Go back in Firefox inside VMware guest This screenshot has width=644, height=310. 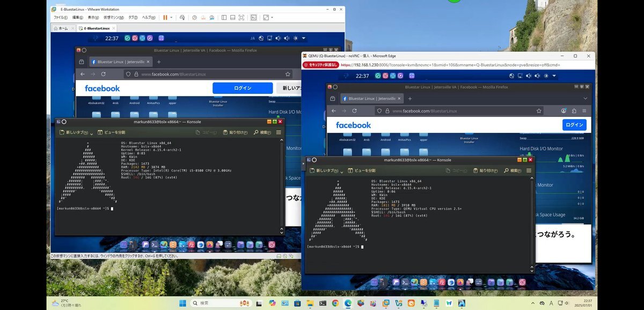click(82, 74)
